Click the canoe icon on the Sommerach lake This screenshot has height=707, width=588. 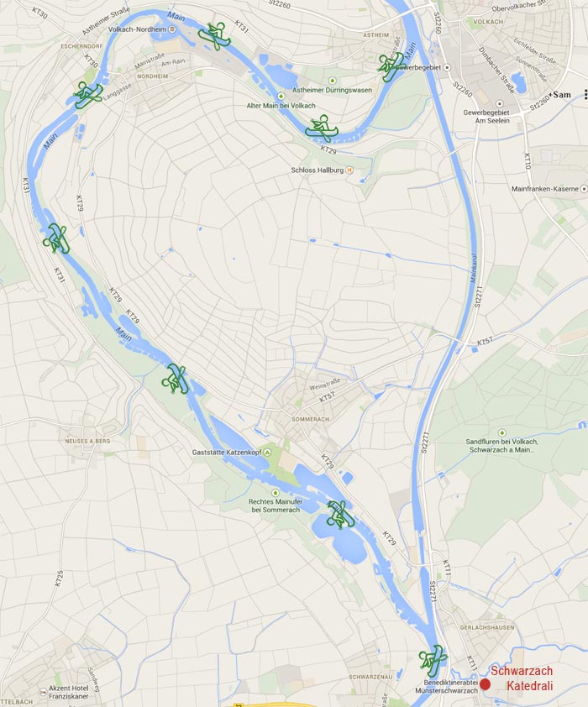pyautogui.click(x=341, y=515)
